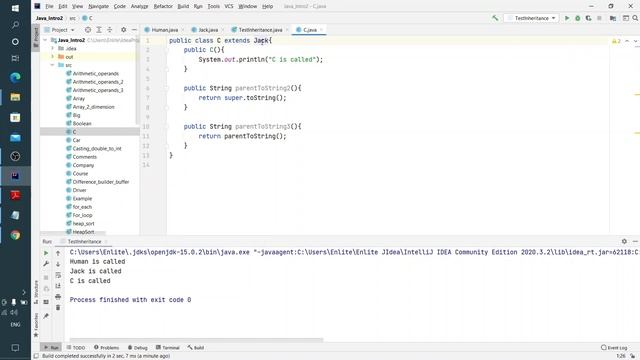This screenshot has height=360, width=640.
Task: Open Search Everywhere magnifier icon
Action: click(635, 18)
